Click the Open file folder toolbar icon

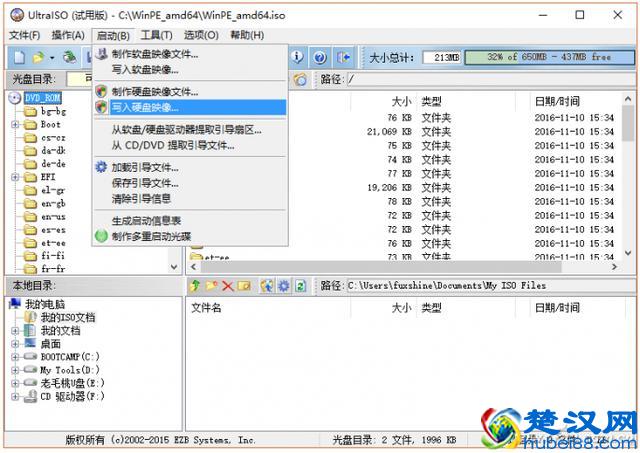[38, 58]
